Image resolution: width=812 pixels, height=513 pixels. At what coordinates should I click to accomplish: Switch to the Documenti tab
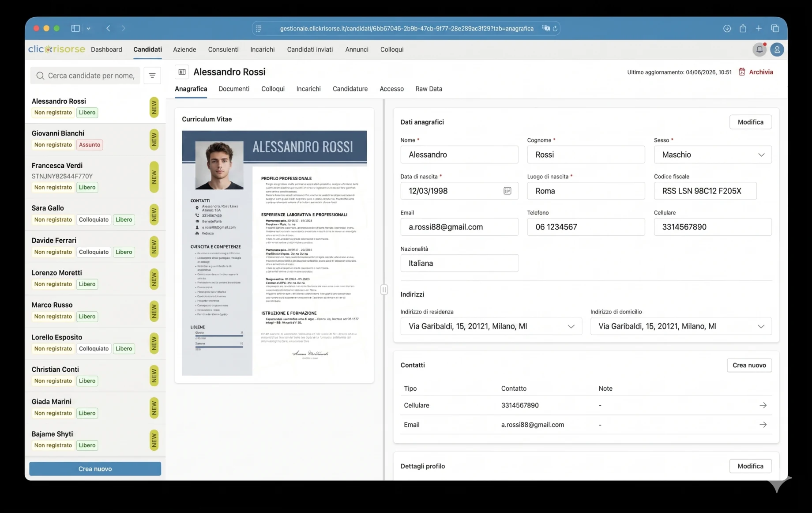pos(234,89)
